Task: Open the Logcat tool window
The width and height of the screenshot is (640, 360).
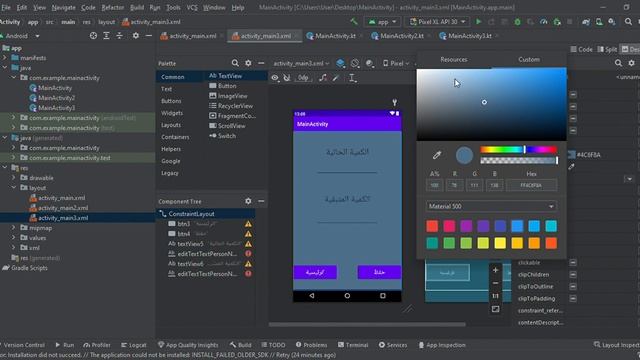Action: (133, 345)
